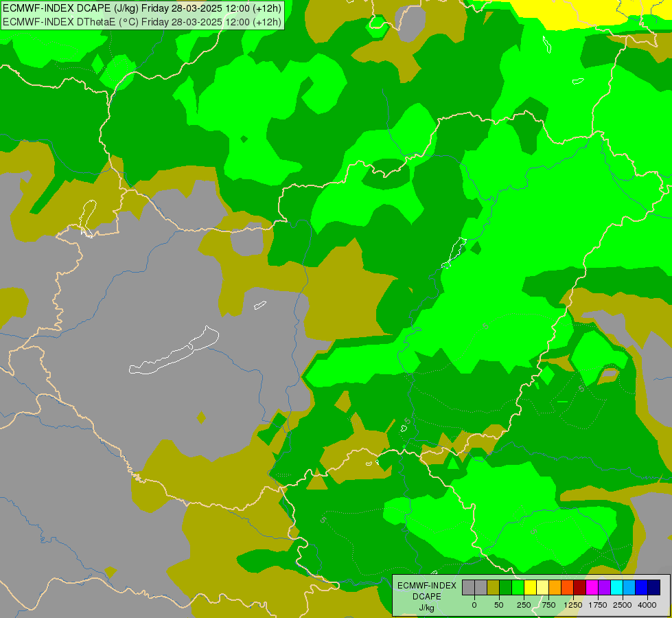Click the legend value 4000
Viewport: 672px width, 618px height.
[x=647, y=605]
